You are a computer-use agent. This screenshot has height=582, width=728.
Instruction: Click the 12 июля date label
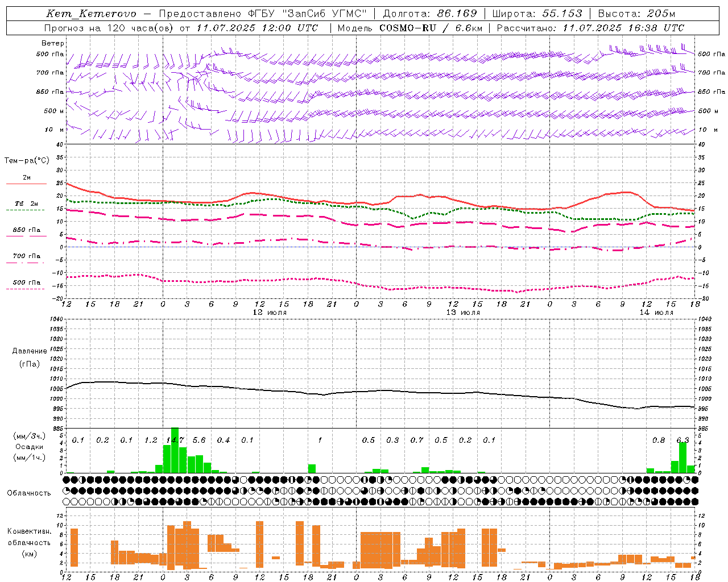[270, 313]
